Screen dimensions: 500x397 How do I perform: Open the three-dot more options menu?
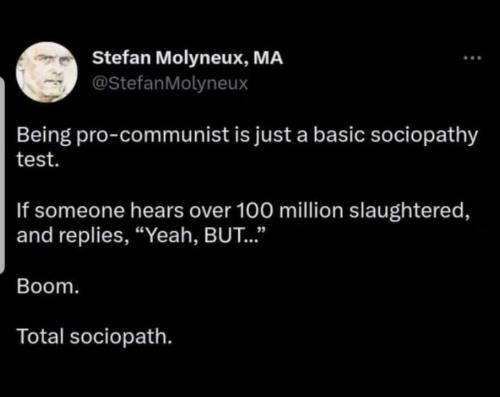[x=473, y=58]
